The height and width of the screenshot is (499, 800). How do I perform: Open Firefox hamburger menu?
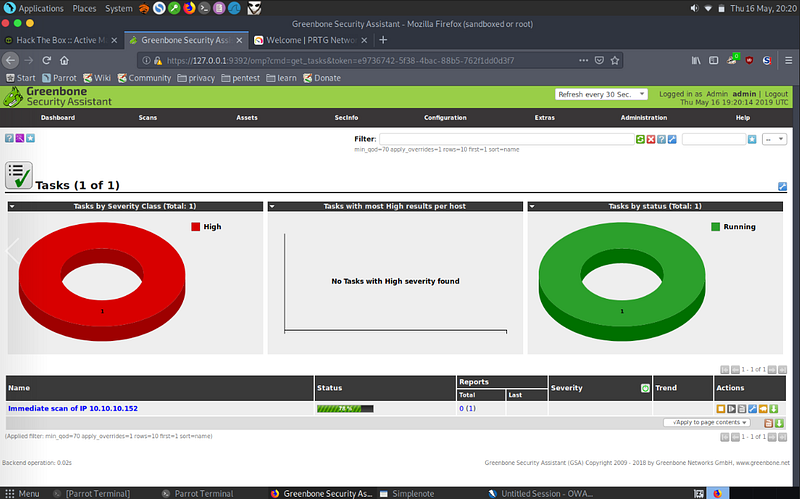tap(788, 60)
